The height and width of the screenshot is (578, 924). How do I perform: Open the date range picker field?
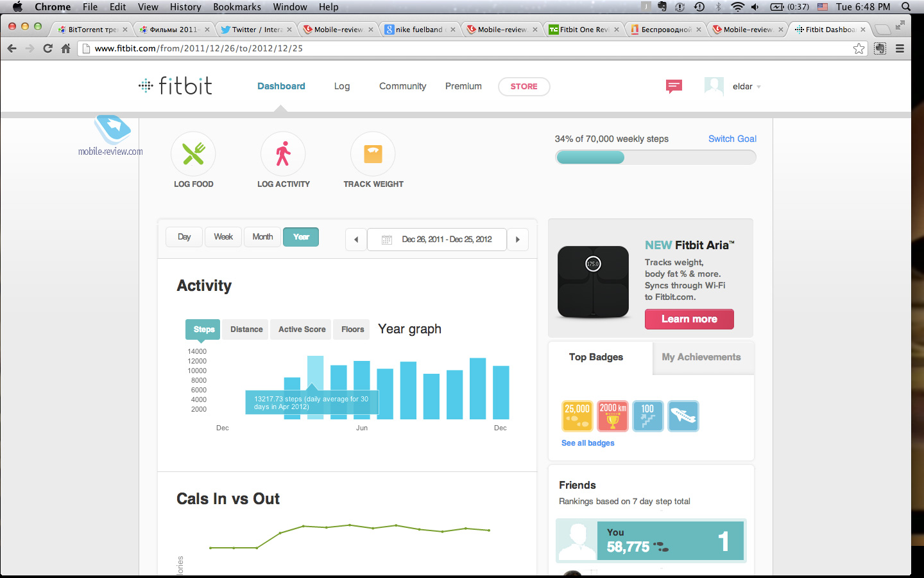coord(437,240)
